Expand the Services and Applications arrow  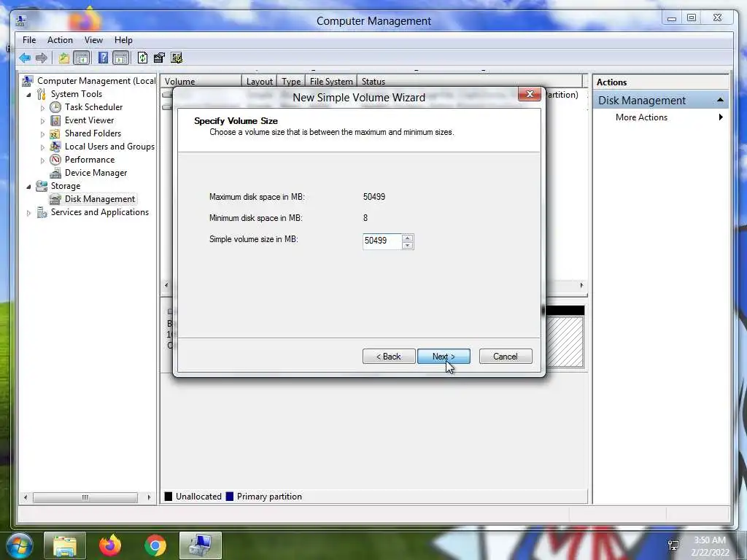(29, 214)
